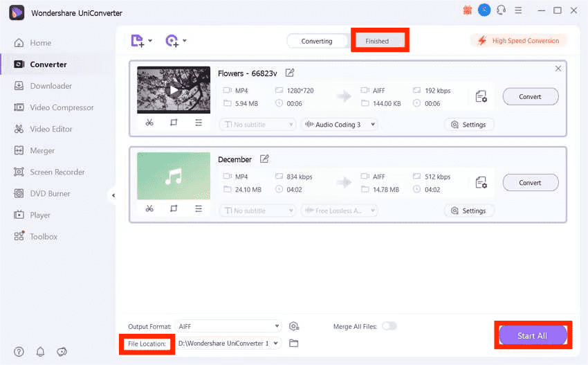The width and height of the screenshot is (588, 365).
Task: Open the help question mark icon
Action: (19, 351)
